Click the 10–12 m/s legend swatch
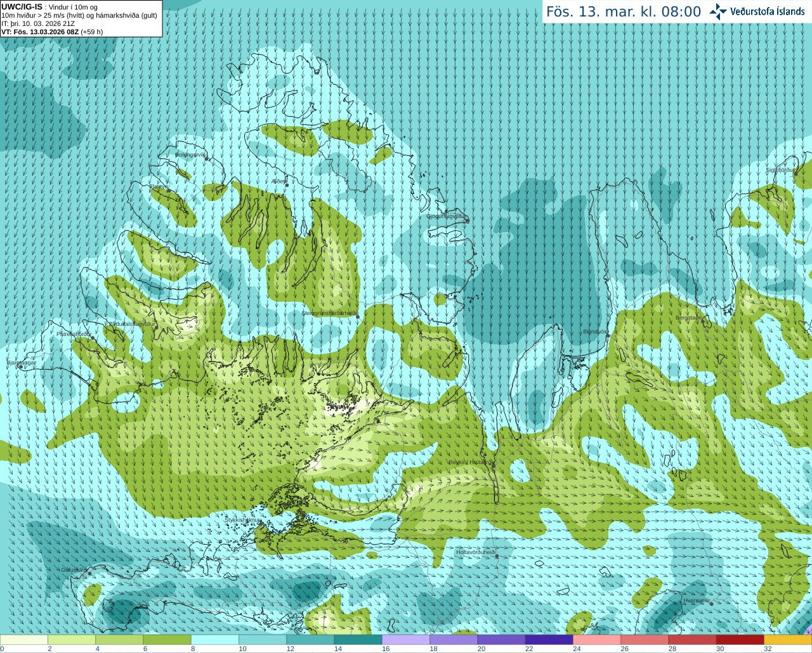812x653 pixels. [263, 640]
